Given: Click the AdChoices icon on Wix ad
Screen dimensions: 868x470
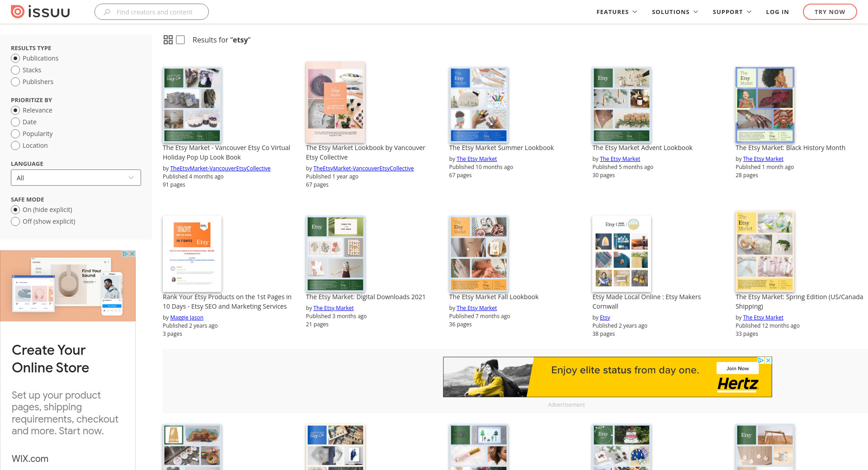Looking at the screenshot, I should (x=125, y=254).
